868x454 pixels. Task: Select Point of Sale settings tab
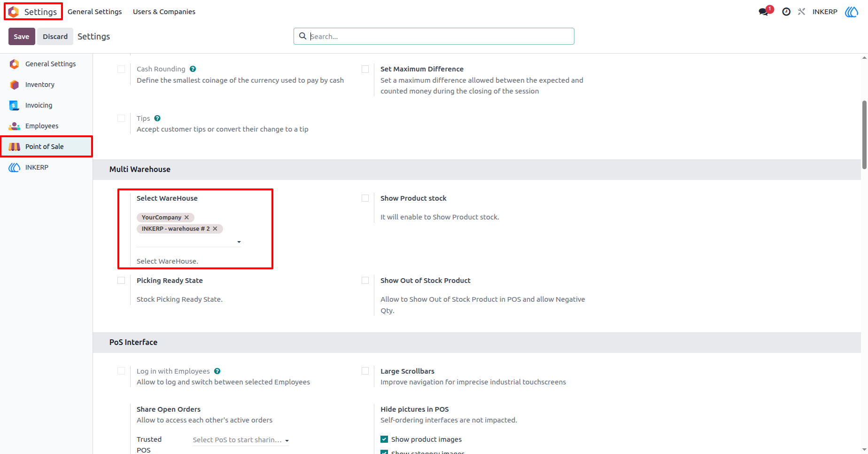point(46,147)
